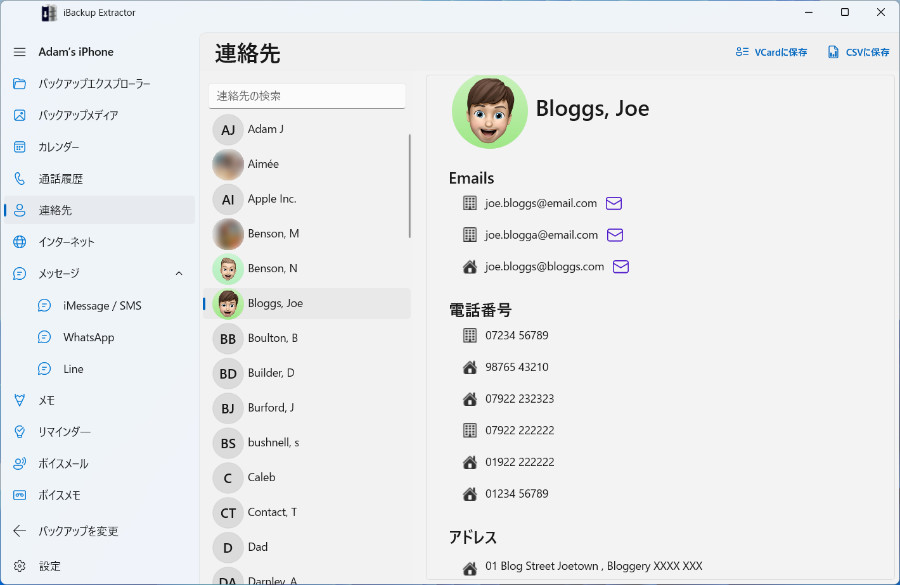Click Joe Bloggs large avatar picture
This screenshot has height=585, width=900.
[490, 111]
